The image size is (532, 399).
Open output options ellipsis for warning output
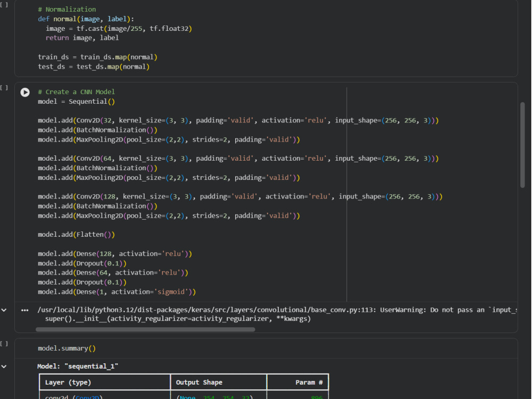[x=25, y=310]
